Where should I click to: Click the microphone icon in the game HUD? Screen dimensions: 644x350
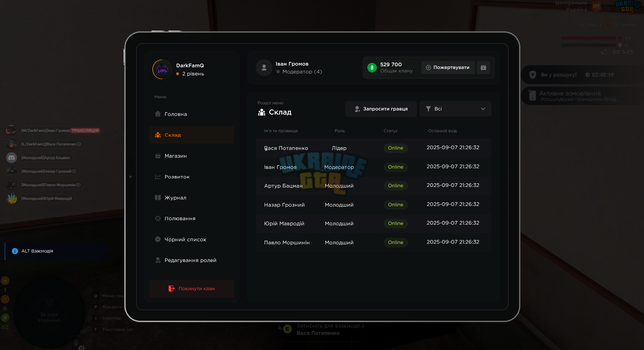pos(76,343)
